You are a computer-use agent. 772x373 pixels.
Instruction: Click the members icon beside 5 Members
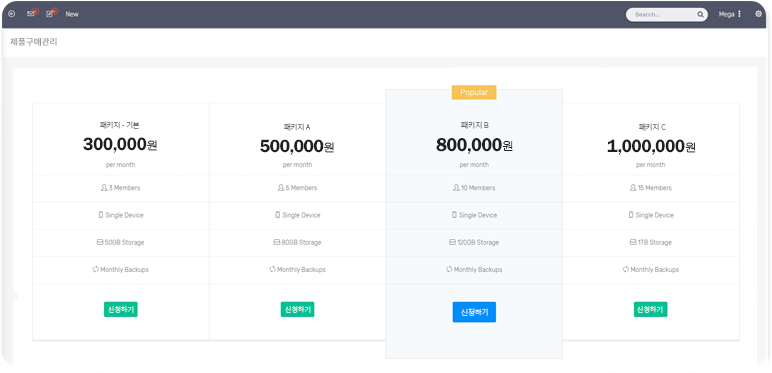[281, 188]
